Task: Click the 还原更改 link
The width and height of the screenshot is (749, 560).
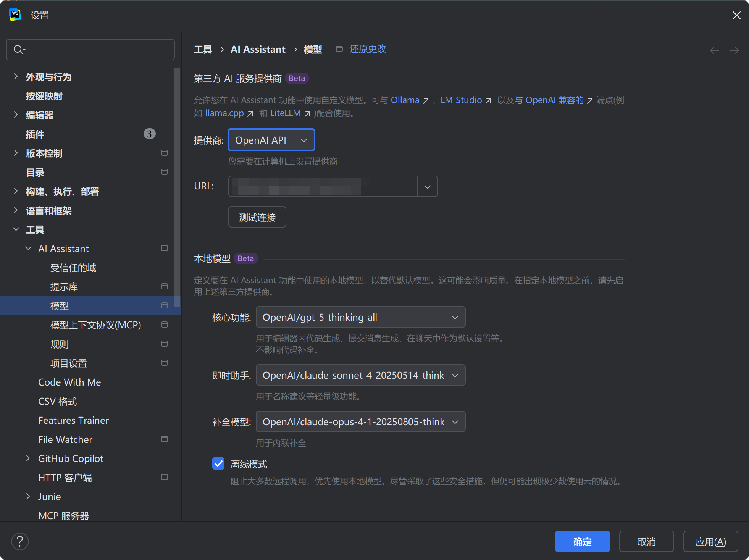Action: (x=367, y=49)
